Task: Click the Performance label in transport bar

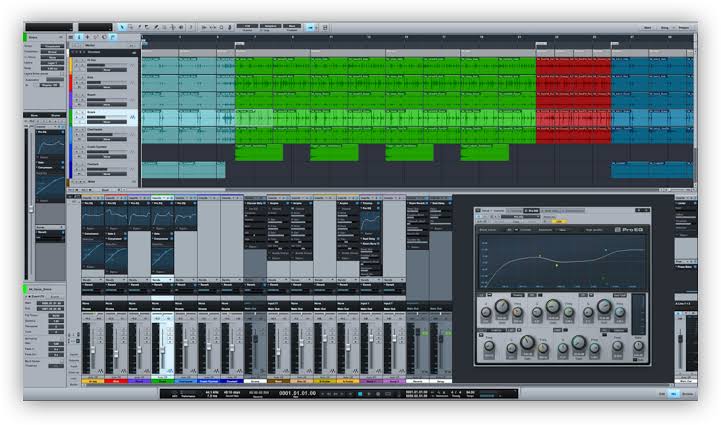Action: (188, 396)
